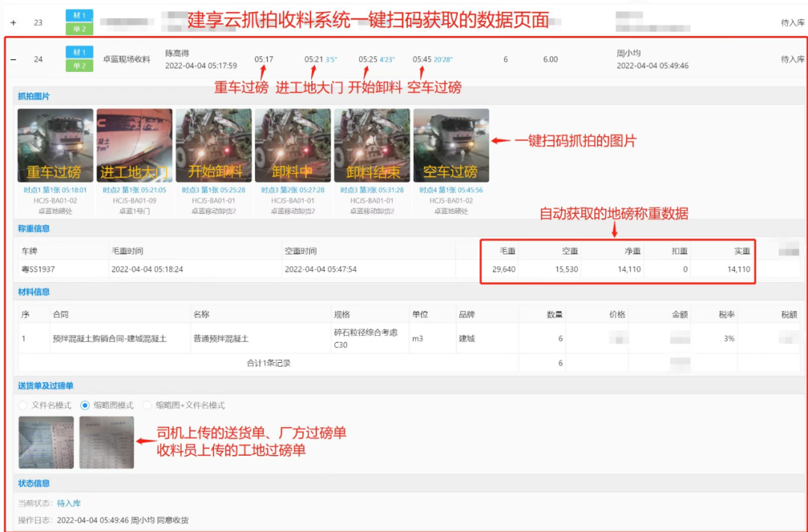Click the 毛重 column header in weighing table
This screenshot has width=808, height=532.
coord(506,251)
